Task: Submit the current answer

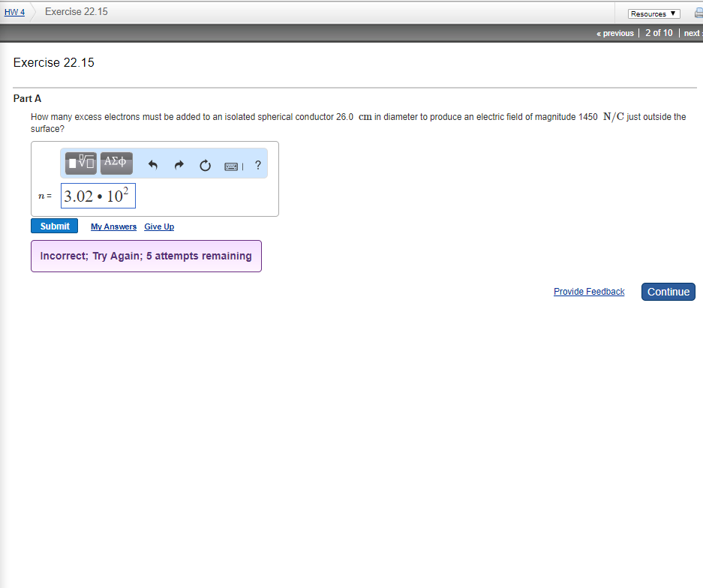Action: pos(54,225)
